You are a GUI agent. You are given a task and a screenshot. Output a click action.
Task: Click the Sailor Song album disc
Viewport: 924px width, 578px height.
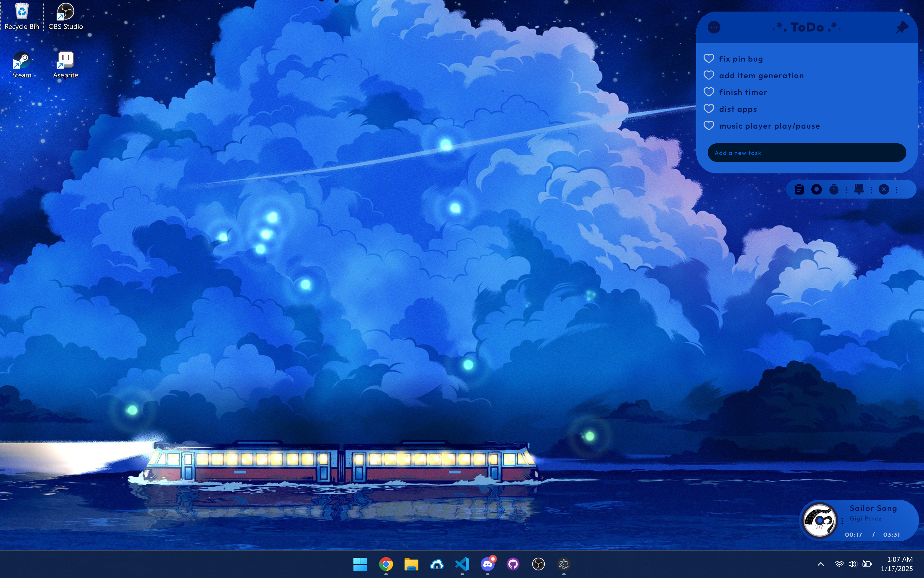point(820,520)
